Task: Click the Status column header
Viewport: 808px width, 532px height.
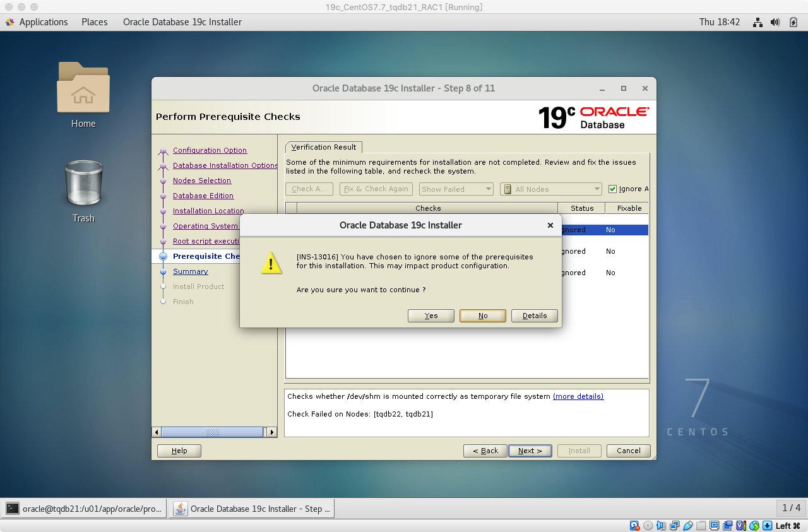Action: tap(582, 208)
